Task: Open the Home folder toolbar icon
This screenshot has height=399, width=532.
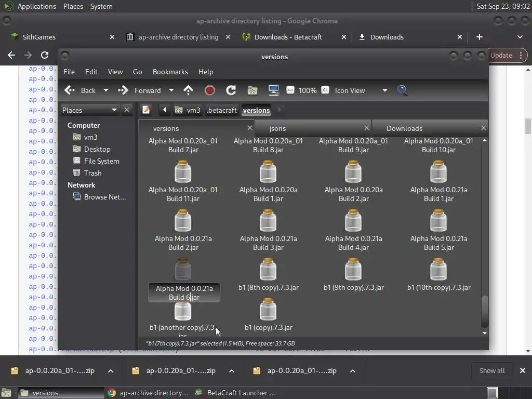Action: click(252, 90)
